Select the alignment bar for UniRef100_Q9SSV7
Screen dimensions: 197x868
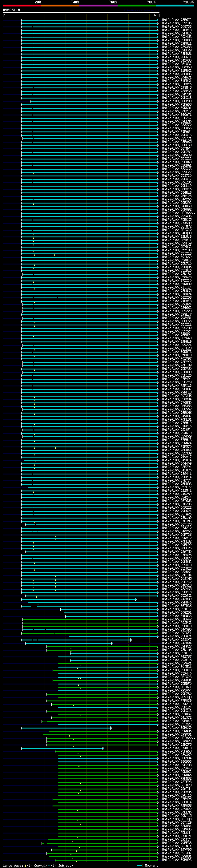click(76, 640)
